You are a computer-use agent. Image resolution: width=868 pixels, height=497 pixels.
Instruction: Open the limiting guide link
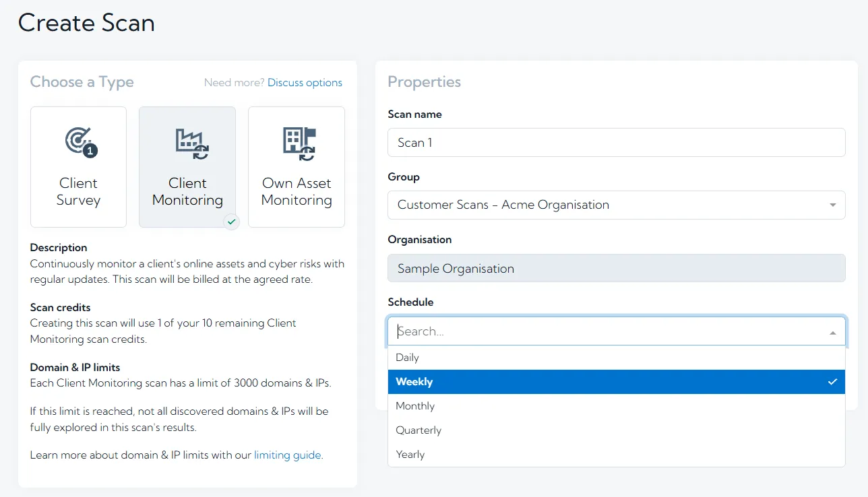coord(288,455)
